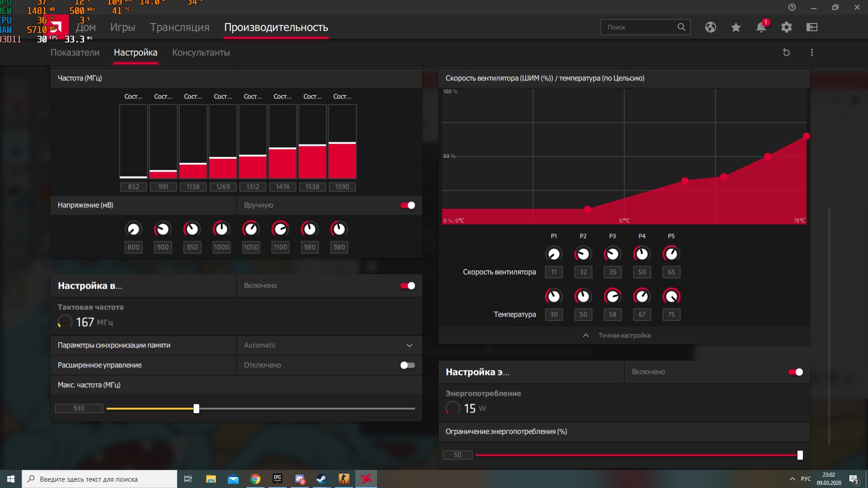Screen dimensions: 868x488
Task: Click the favorites star icon
Action: (736, 27)
